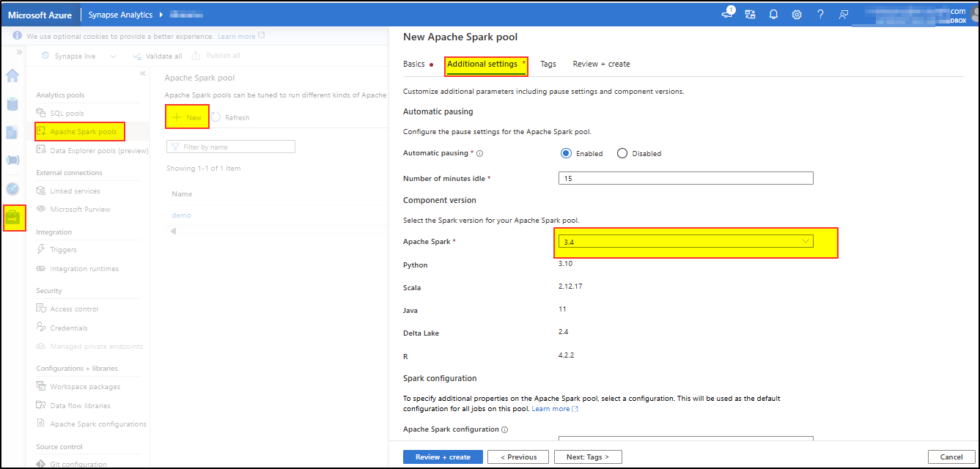
Task: Click New Apache Spark pool button
Action: coord(188,117)
